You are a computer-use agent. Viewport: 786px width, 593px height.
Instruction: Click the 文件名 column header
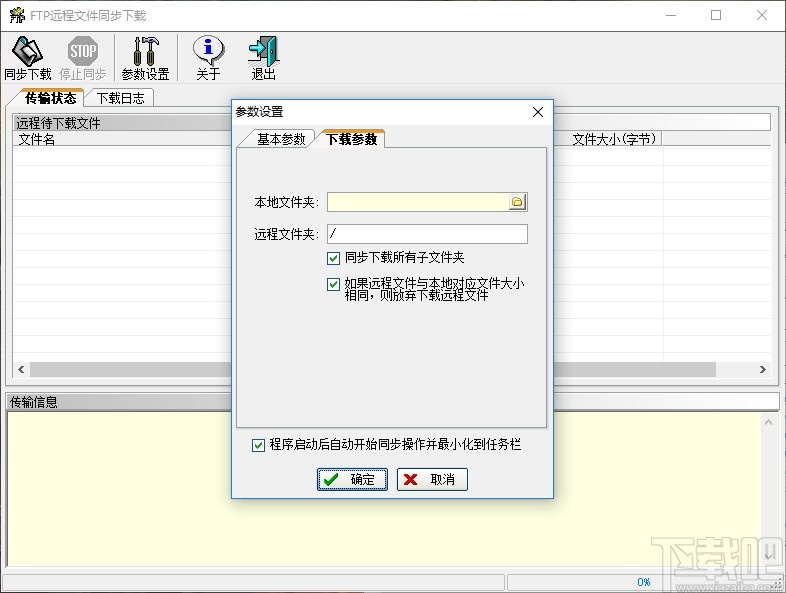(122, 139)
